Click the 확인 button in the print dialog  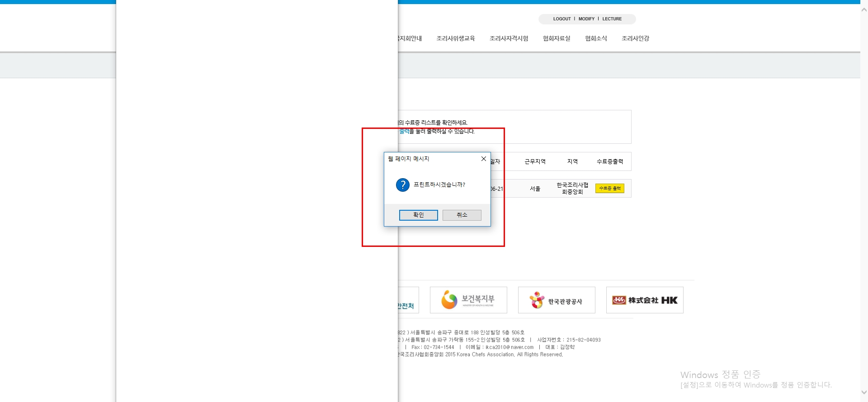pyautogui.click(x=418, y=215)
